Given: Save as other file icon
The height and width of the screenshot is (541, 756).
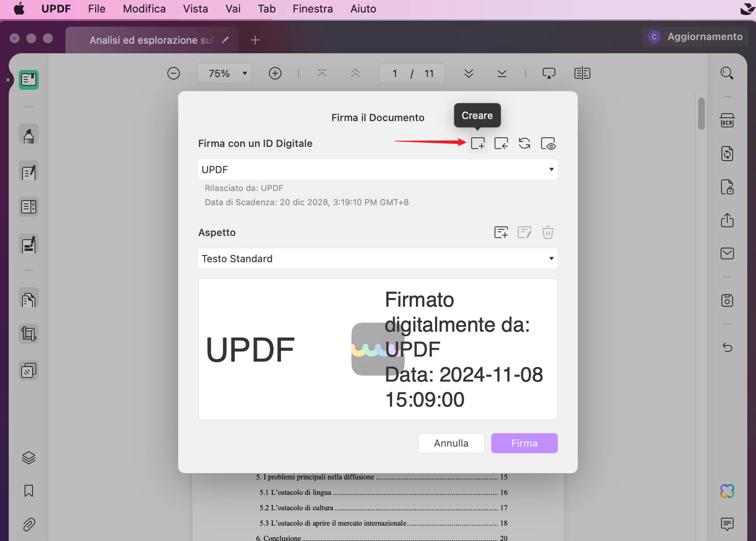Looking at the screenshot, I should pos(727,300).
